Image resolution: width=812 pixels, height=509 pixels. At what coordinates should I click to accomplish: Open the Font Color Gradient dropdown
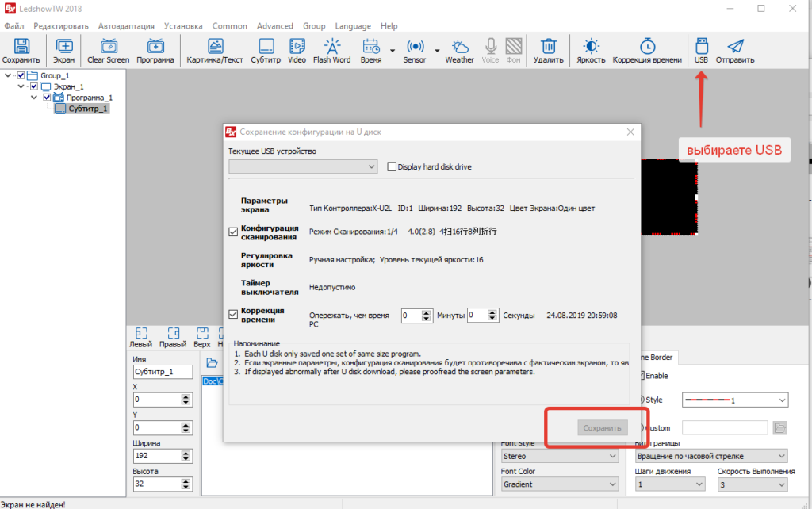point(560,484)
